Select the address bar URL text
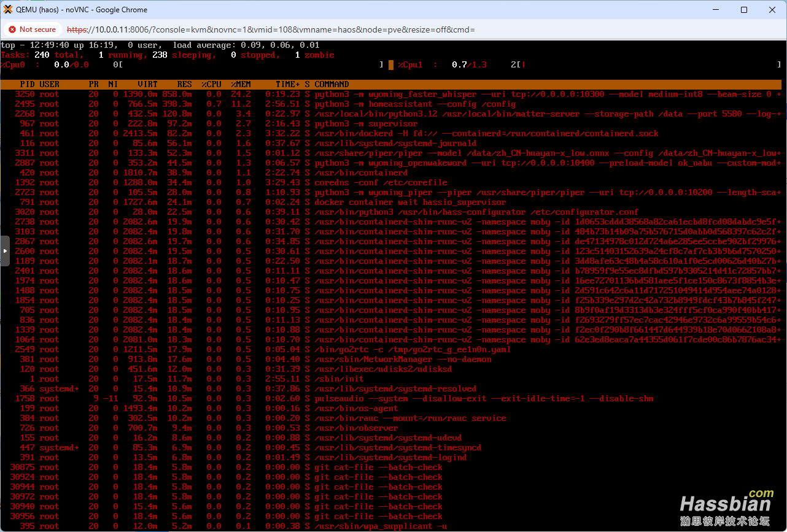Image resolution: width=787 pixels, height=532 pixels. click(x=271, y=29)
